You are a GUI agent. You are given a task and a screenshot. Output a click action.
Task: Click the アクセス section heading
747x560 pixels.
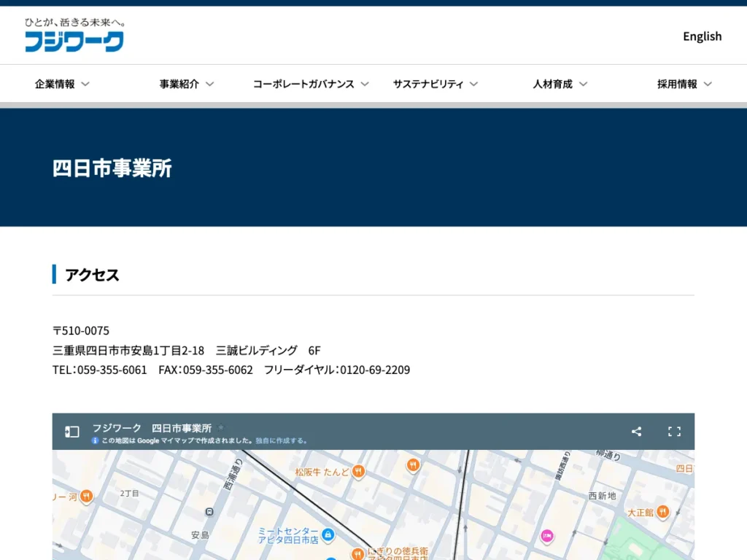tap(92, 275)
